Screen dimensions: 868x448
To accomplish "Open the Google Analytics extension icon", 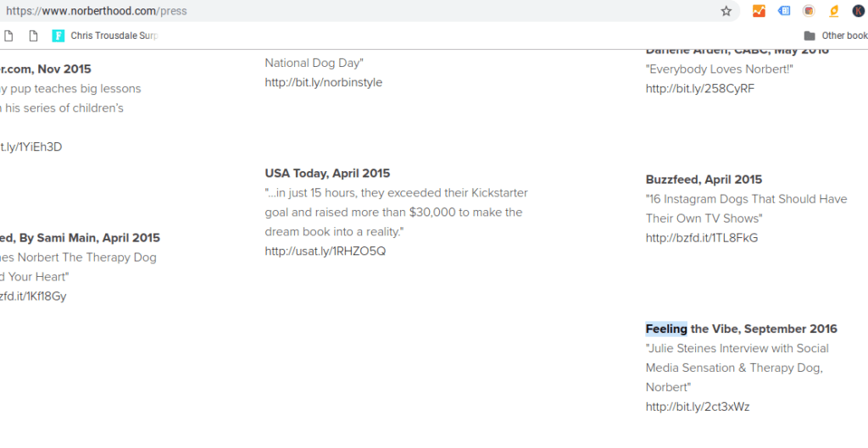I will coord(759,11).
